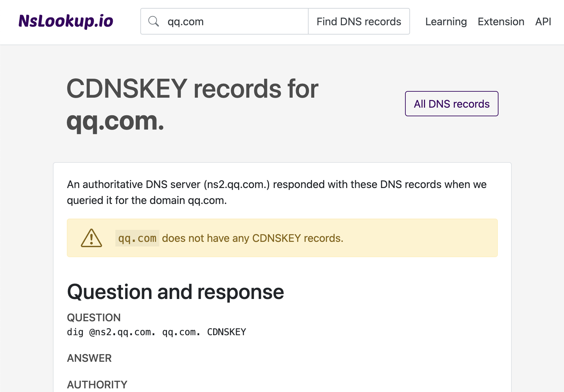Click inside the white results card
This screenshot has height=392, width=564.
282,276
